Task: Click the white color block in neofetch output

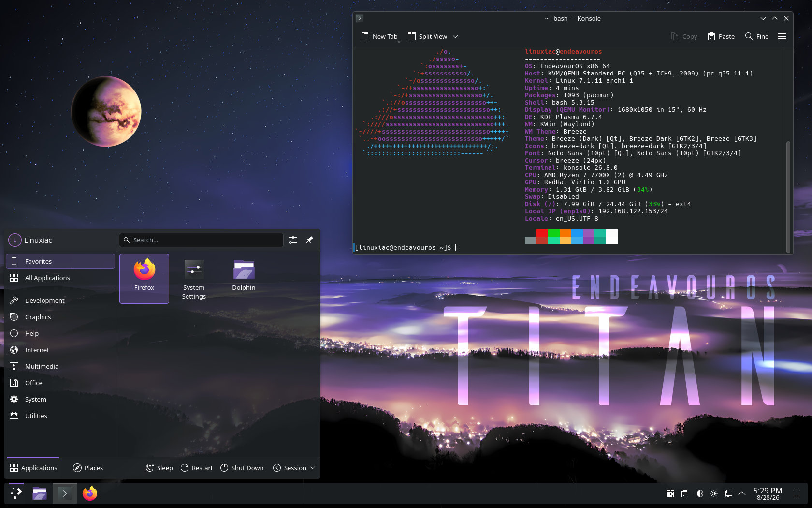Action: (612, 237)
